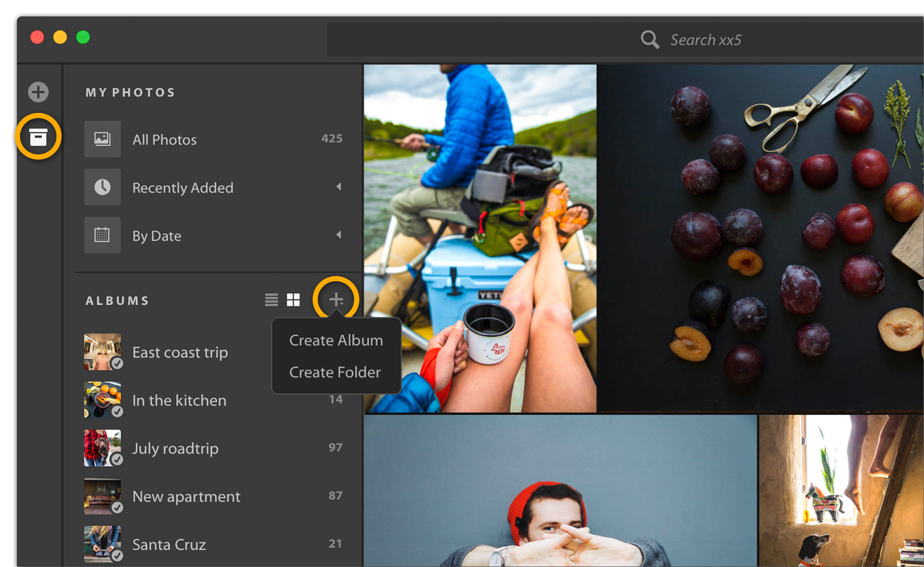924x567 pixels.
Task: Select the My Photos box icon in sidebar
Action: pyautogui.click(x=39, y=136)
